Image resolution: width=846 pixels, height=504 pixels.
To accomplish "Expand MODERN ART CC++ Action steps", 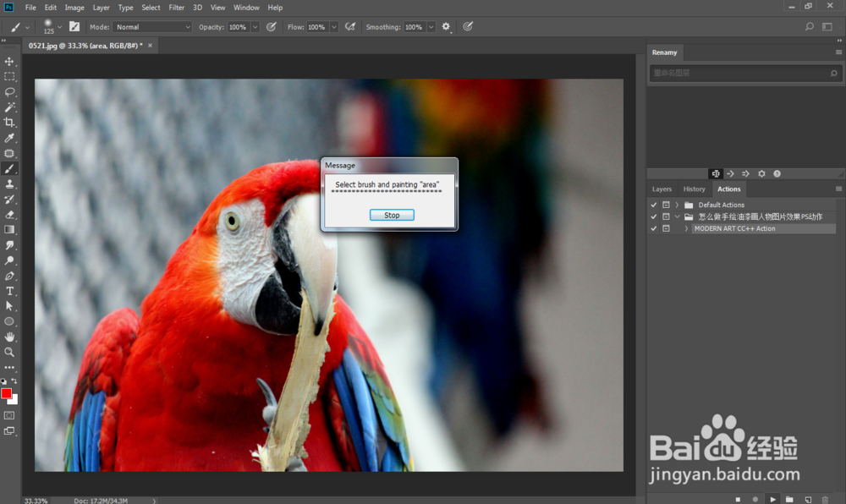I will click(x=686, y=228).
